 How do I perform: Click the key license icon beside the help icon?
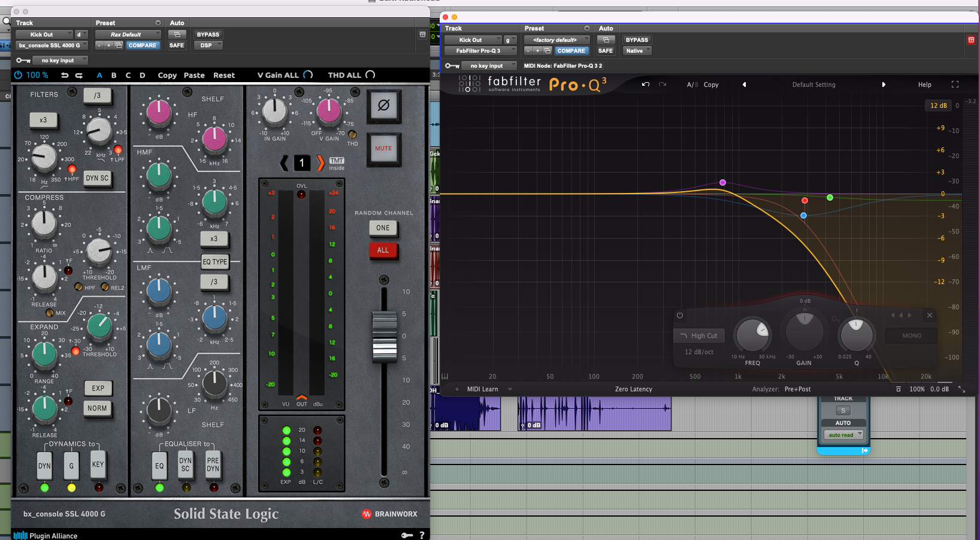[x=407, y=535]
